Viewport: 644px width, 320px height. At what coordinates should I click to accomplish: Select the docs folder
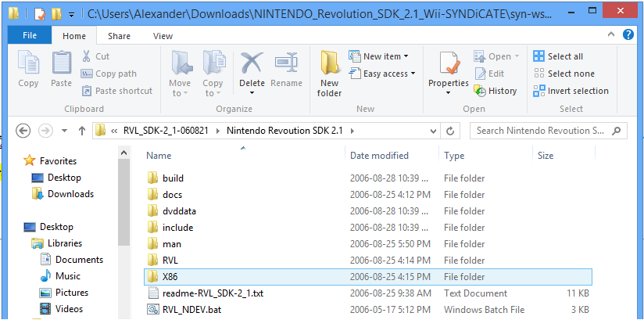click(x=368, y=195)
